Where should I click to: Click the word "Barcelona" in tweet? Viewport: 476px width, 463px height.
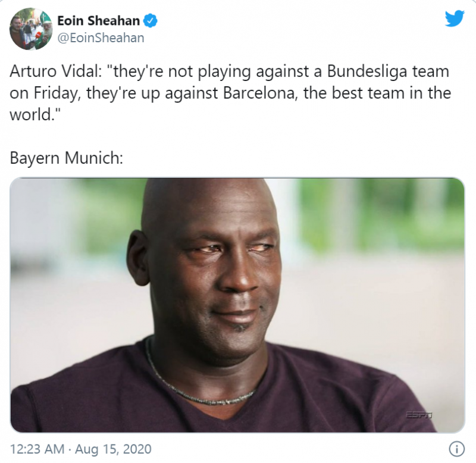pyautogui.click(x=259, y=93)
